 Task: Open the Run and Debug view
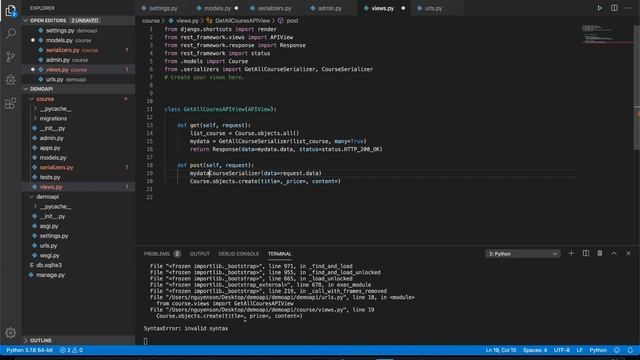[11, 80]
